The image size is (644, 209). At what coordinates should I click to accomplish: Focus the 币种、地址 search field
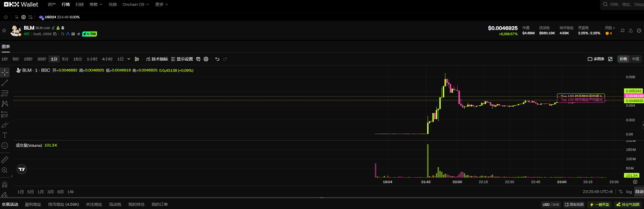623,4
